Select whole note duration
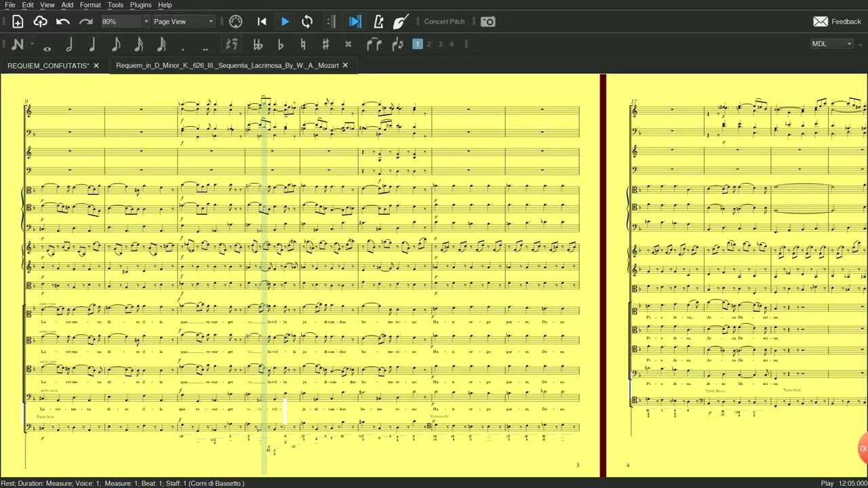 (47, 47)
